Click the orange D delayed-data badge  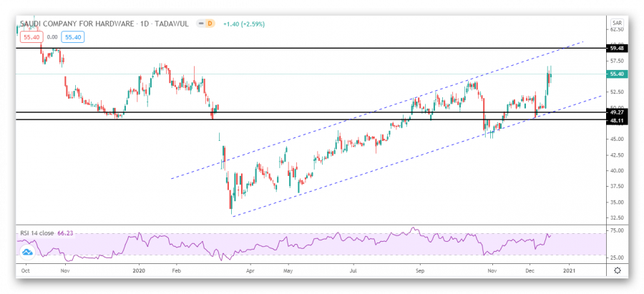[x=210, y=24]
